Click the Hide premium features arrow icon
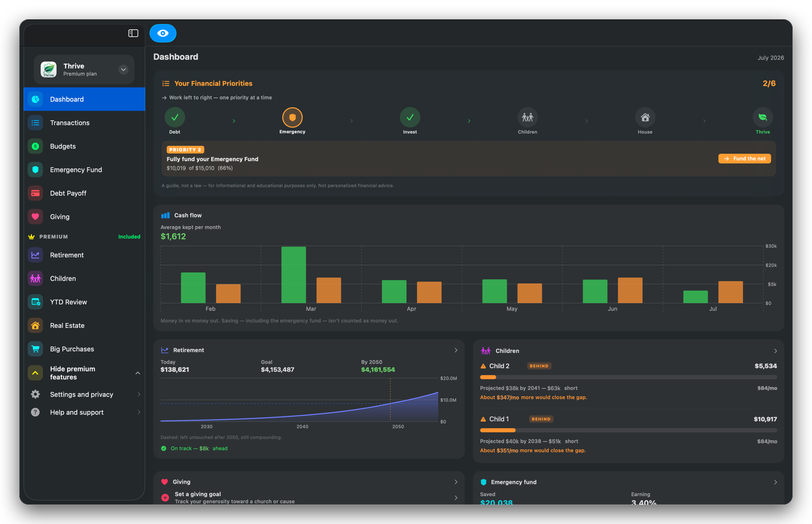Screen dimensions: 812x524 tap(35, 373)
